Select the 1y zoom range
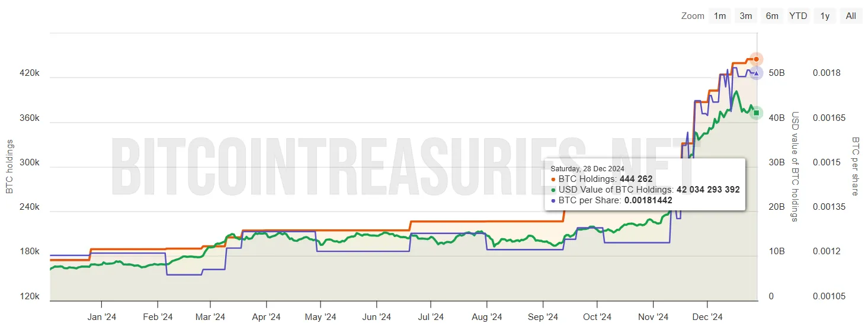 (825, 16)
